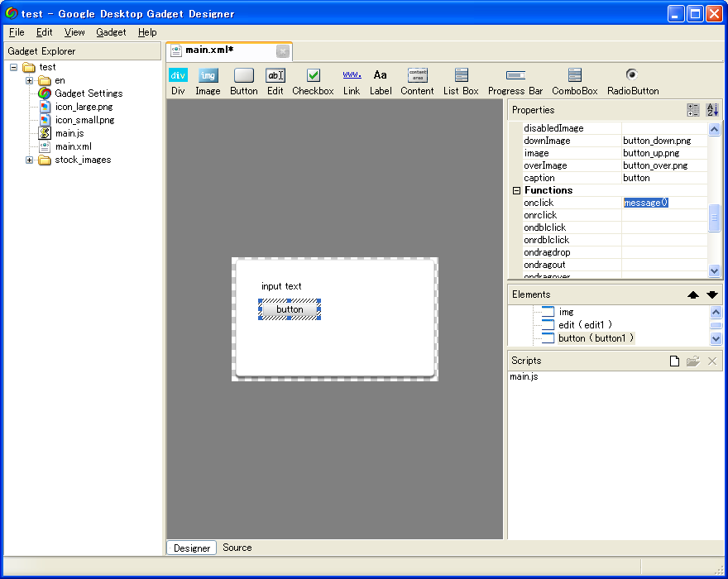Sort properties alphabetically
Viewport: 728px width, 579px height.
[x=712, y=110]
